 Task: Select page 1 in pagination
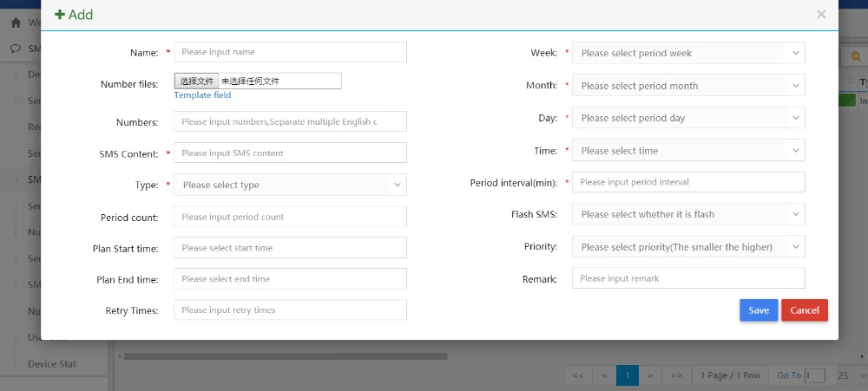[x=627, y=375]
